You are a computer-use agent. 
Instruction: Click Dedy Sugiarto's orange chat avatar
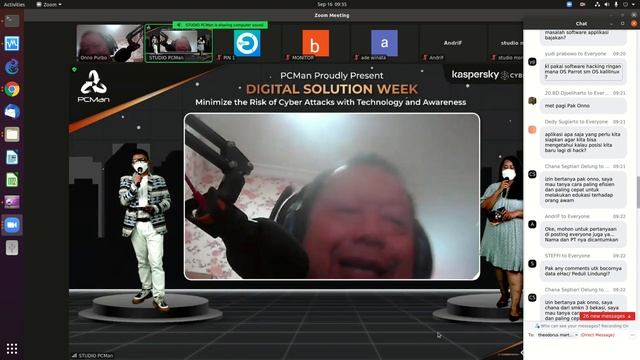point(532,129)
